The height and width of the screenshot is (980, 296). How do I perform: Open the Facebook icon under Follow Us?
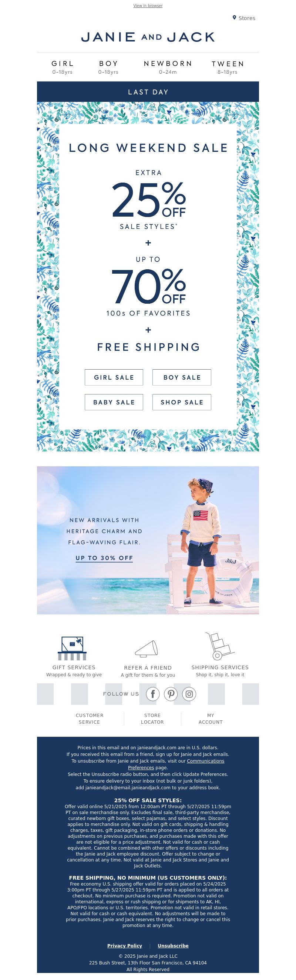coord(153,694)
